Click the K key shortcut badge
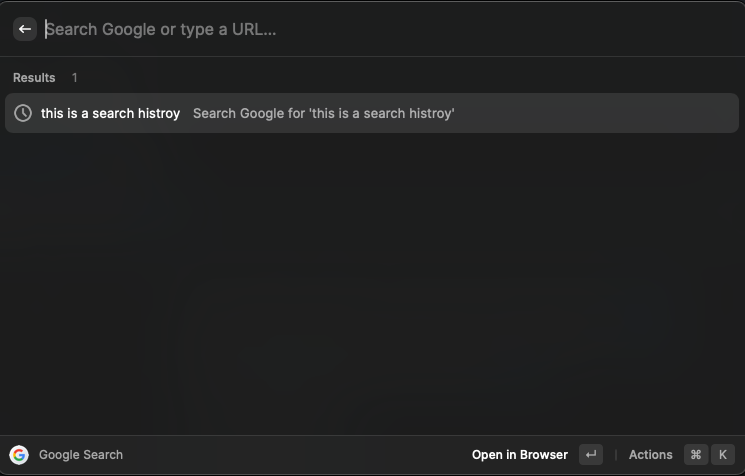 723,455
